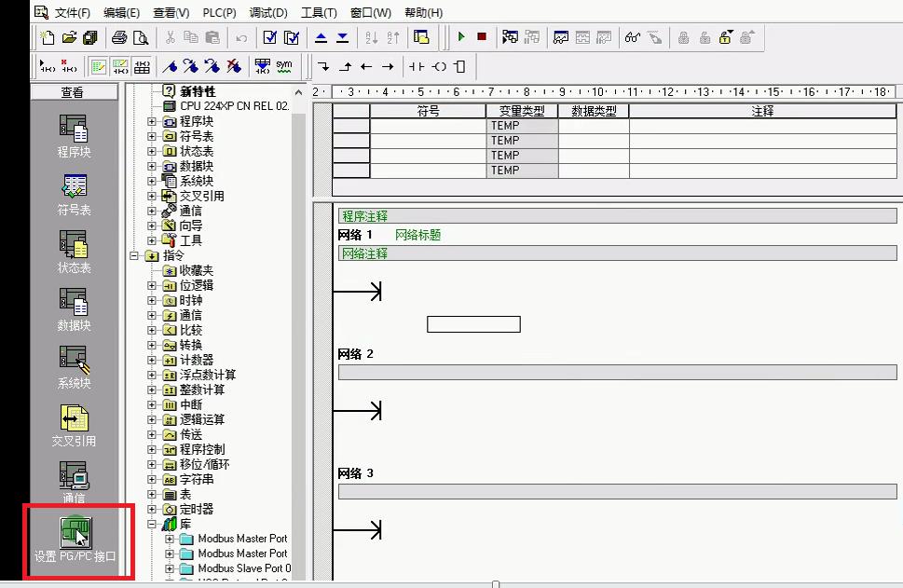Screen dimensions: 903x588
Task: Select CPU 224XP CN in the project tree
Action: [226, 107]
